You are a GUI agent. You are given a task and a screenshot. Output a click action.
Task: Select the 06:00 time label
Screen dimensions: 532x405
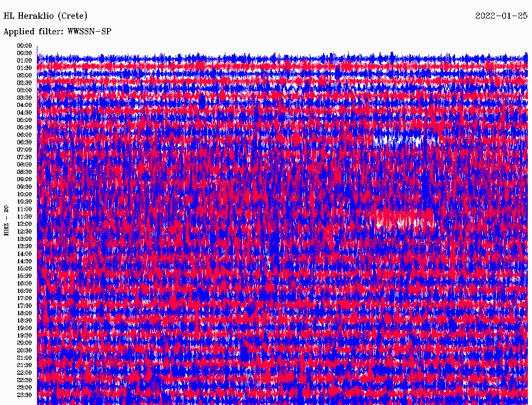click(x=24, y=135)
